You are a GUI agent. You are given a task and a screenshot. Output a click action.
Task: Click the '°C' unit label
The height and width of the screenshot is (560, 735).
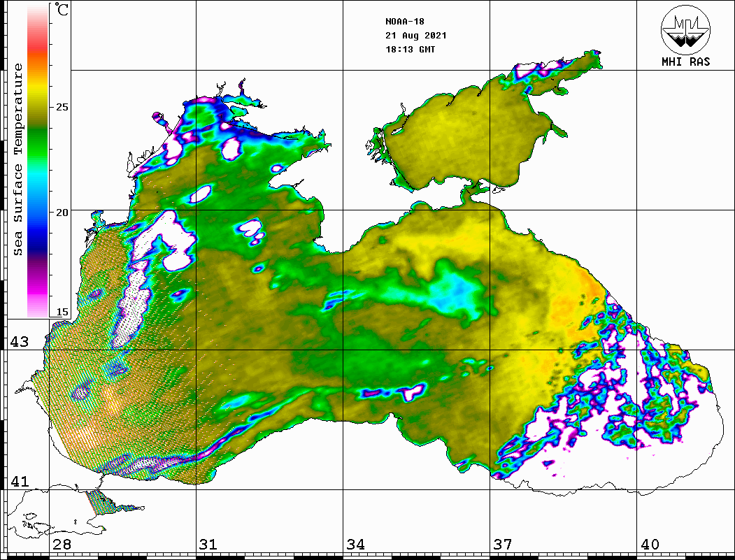pos(61,9)
